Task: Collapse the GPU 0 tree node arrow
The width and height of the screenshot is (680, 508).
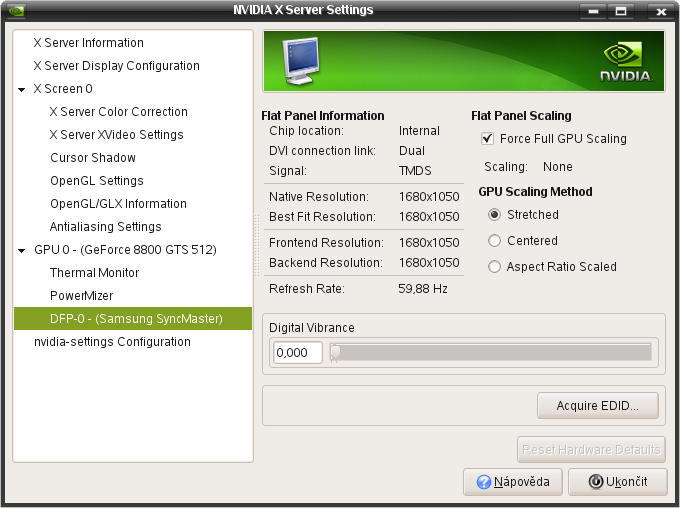Action: point(22,250)
